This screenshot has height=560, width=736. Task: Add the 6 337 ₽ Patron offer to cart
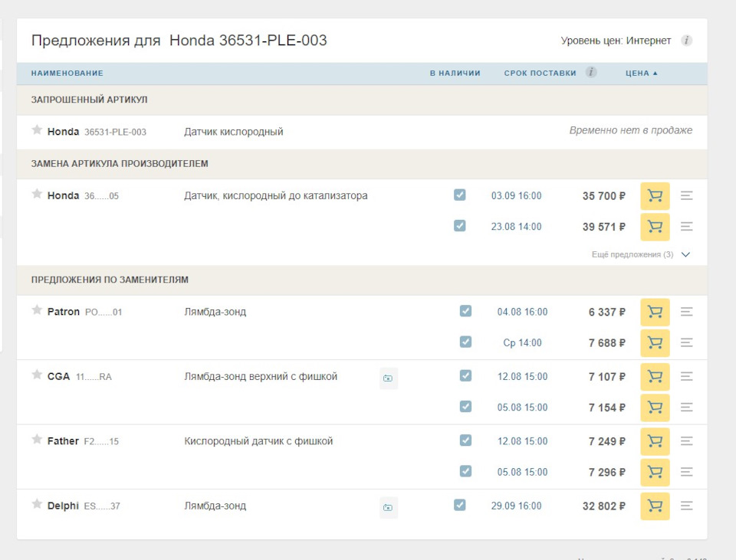(x=655, y=312)
